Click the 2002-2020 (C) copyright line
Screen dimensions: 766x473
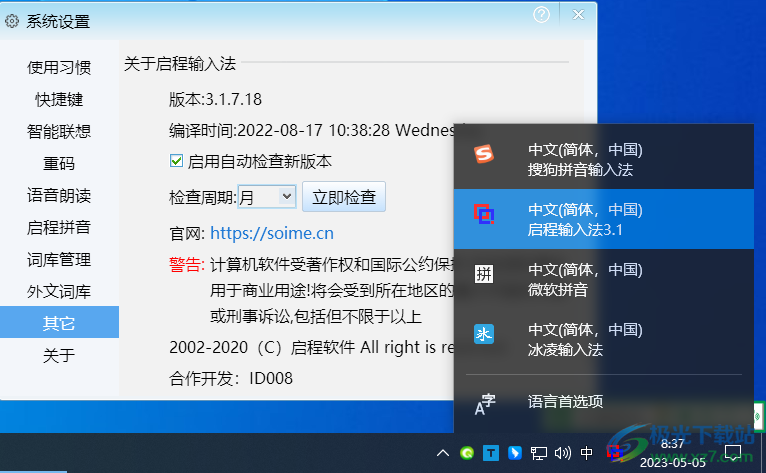tap(311, 347)
